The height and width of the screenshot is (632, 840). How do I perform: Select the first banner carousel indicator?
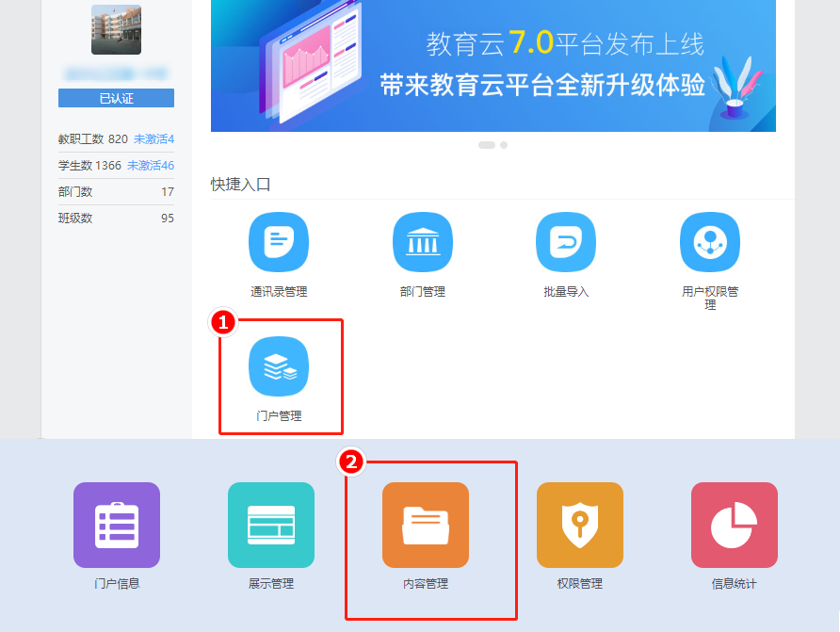[x=487, y=145]
